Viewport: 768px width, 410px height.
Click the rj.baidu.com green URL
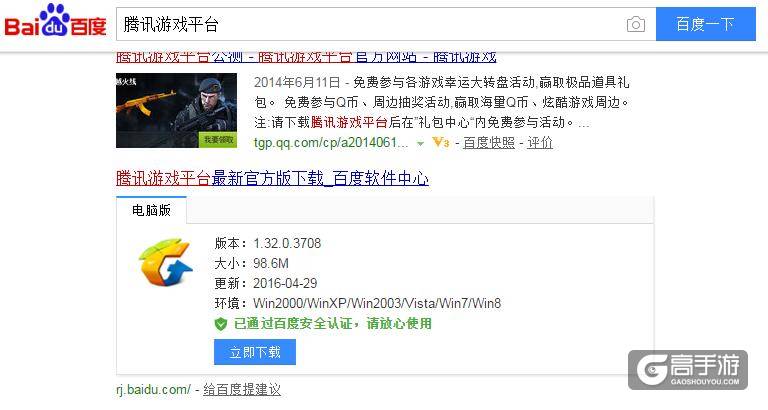pyautogui.click(x=153, y=390)
